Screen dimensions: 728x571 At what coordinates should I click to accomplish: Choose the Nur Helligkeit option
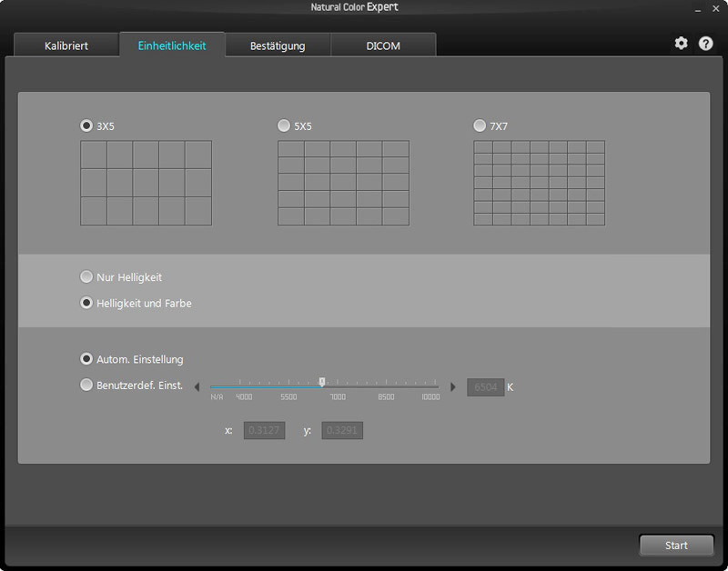point(86,277)
